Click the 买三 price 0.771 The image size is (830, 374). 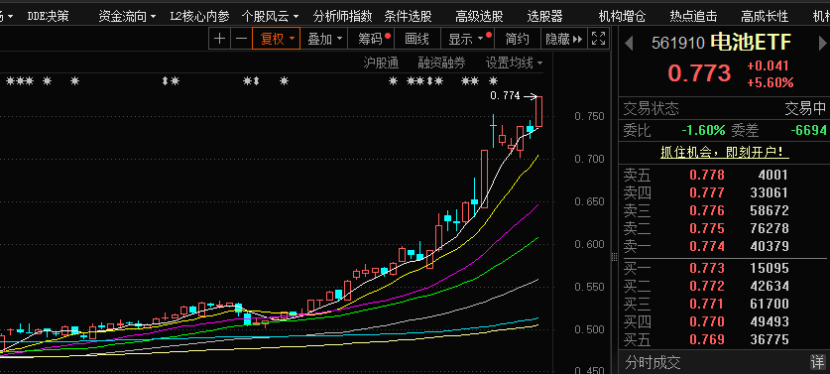[707, 304]
